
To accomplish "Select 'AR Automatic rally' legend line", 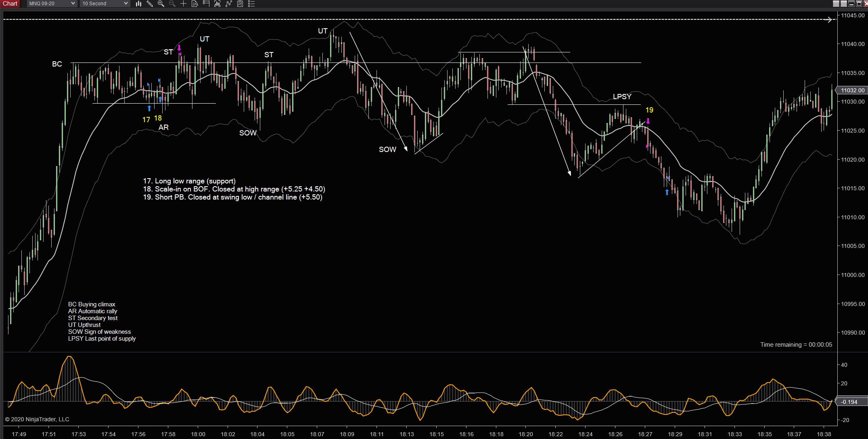I will click(92, 311).
